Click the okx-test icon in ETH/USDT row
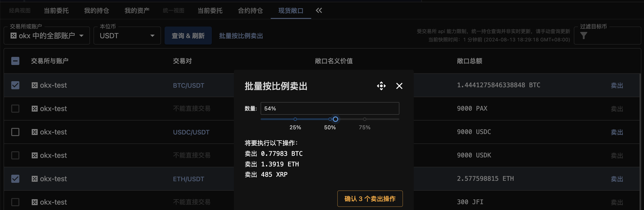Screen dimensions: 644x210 pyautogui.click(x=34, y=179)
